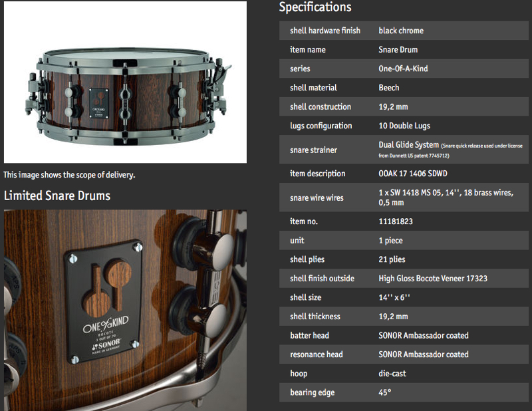Open the full snare drum product photo

[x=125, y=82]
